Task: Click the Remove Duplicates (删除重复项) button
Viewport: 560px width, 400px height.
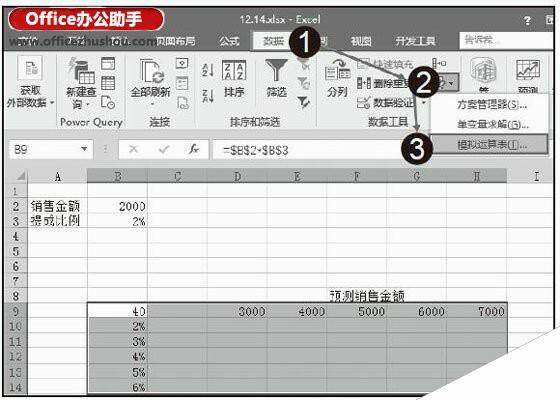Action: pos(384,84)
